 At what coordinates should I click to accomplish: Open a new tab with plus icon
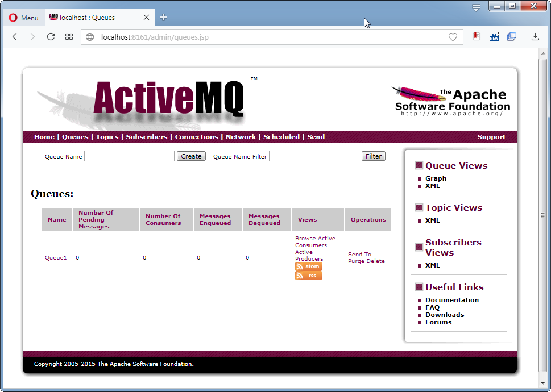pyautogui.click(x=163, y=18)
